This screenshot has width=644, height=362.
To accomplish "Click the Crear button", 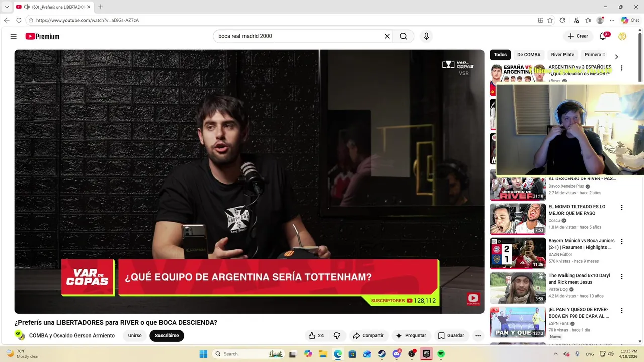I will 578,36.
